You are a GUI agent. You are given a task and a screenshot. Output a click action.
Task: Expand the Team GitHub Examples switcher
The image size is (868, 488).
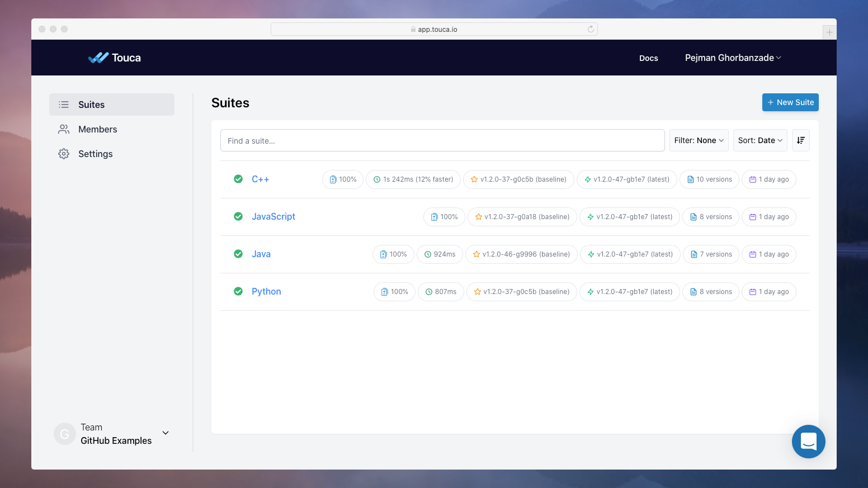click(x=112, y=434)
